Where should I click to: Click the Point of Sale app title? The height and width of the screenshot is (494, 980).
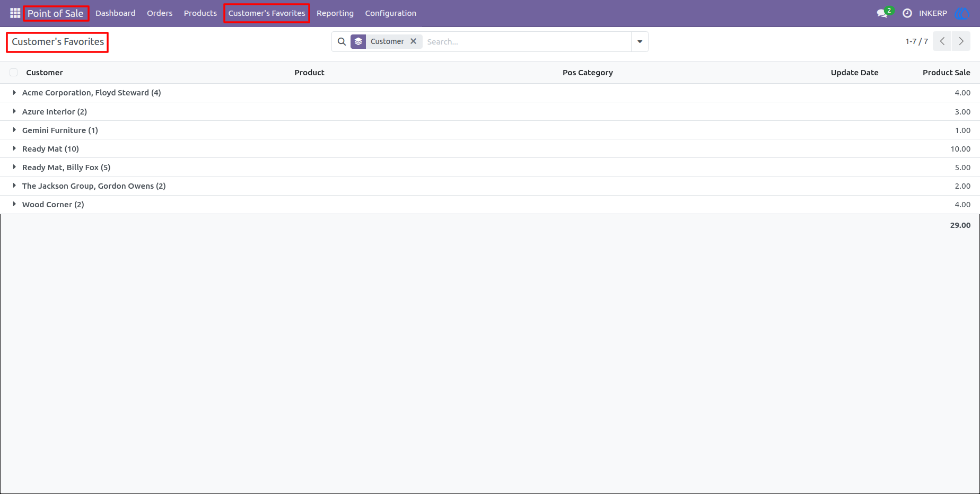click(56, 13)
